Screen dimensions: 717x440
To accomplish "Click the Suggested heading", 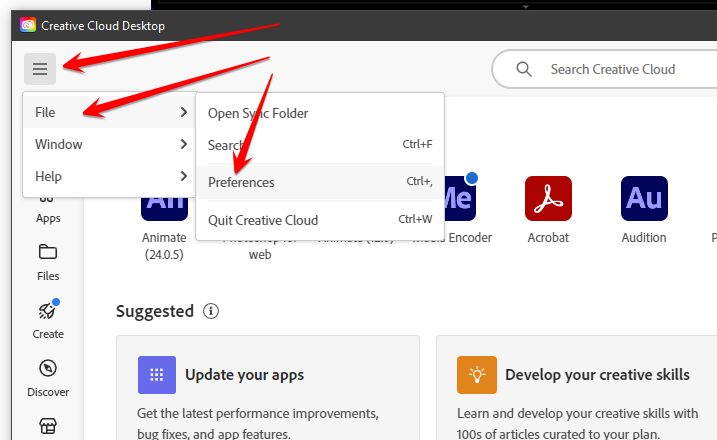I will [155, 311].
